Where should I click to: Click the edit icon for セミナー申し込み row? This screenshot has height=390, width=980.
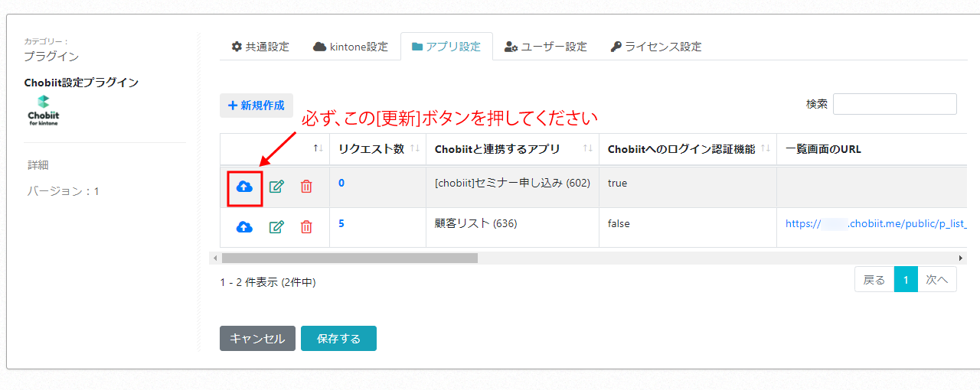coord(276,187)
